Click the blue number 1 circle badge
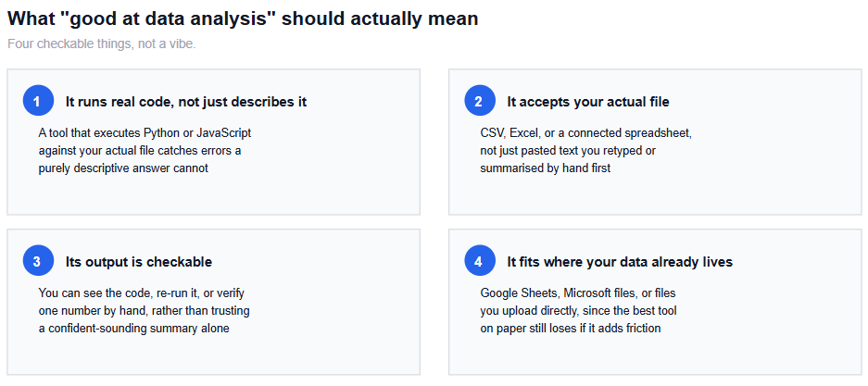Screen dimensions: 868x386 (x=38, y=102)
